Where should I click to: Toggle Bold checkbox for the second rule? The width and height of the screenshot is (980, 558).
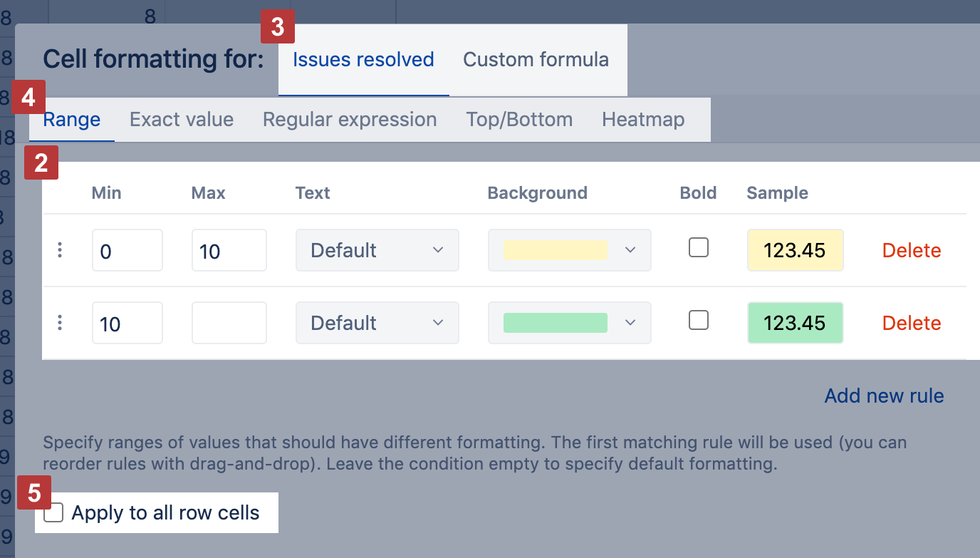(699, 321)
